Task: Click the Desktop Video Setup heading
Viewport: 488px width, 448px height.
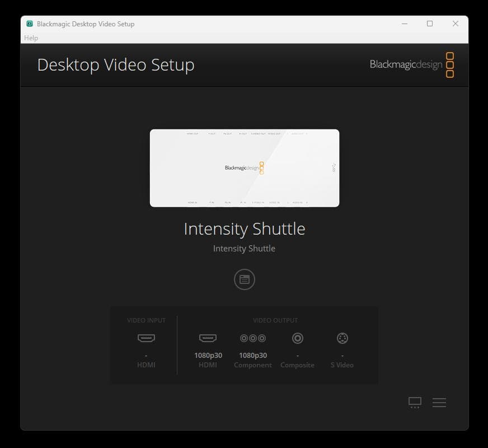Action: pos(116,65)
